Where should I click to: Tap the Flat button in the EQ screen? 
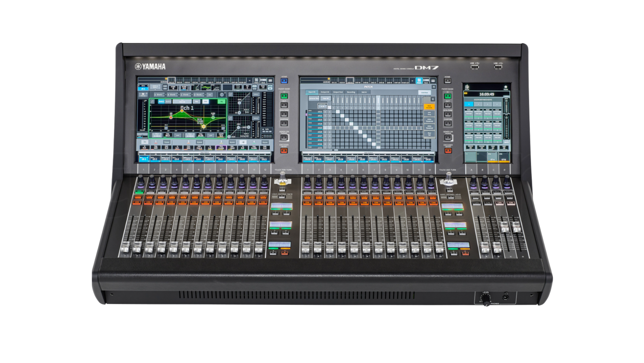click(x=197, y=101)
